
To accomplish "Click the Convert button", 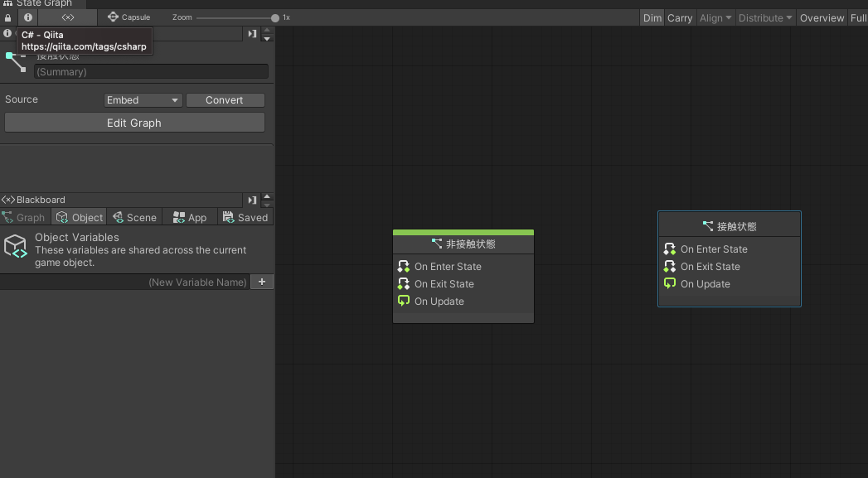I will click(225, 100).
